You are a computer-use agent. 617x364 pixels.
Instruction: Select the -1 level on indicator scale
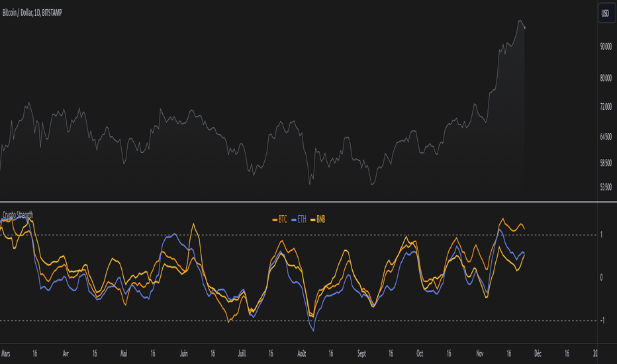point(602,321)
